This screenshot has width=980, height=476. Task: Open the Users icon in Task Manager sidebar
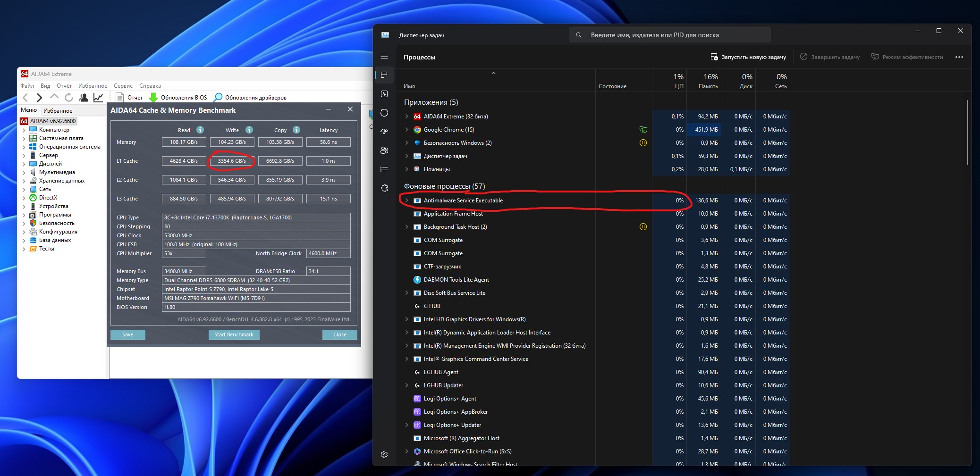384,150
